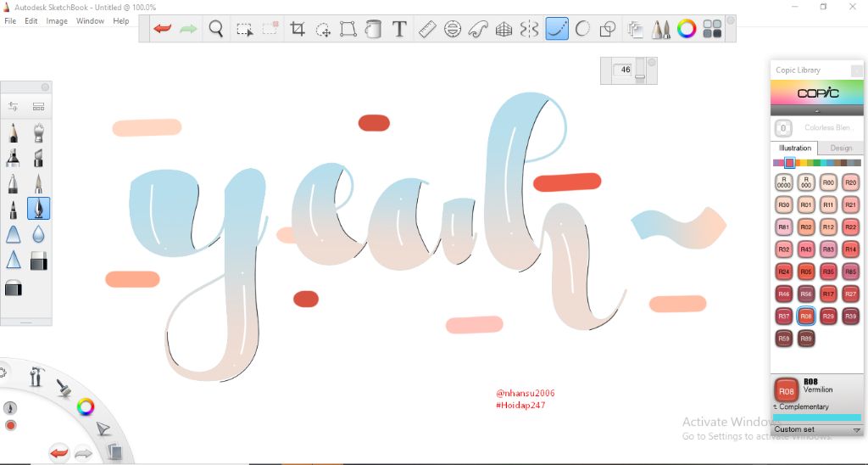Enable the Ruler guide
Image resolution: width=868 pixels, height=465 pixels.
427,29
